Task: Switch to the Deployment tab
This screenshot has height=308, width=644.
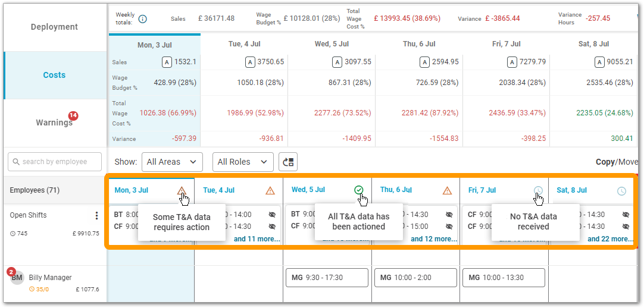Action: [54, 27]
